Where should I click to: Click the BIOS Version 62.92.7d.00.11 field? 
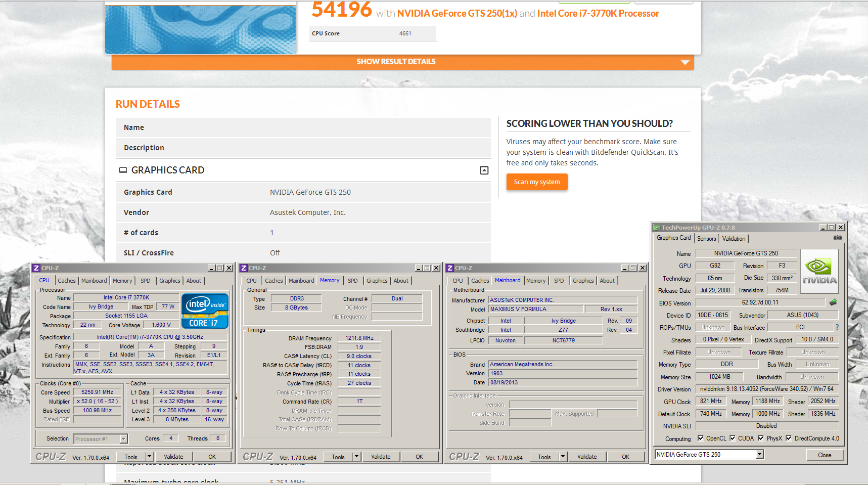[760, 302]
